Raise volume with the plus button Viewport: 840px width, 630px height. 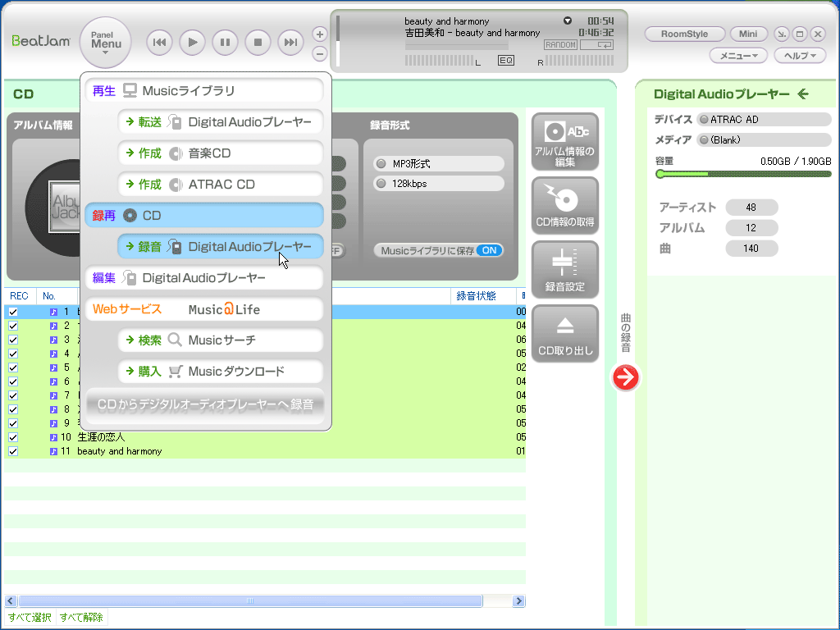[x=320, y=34]
